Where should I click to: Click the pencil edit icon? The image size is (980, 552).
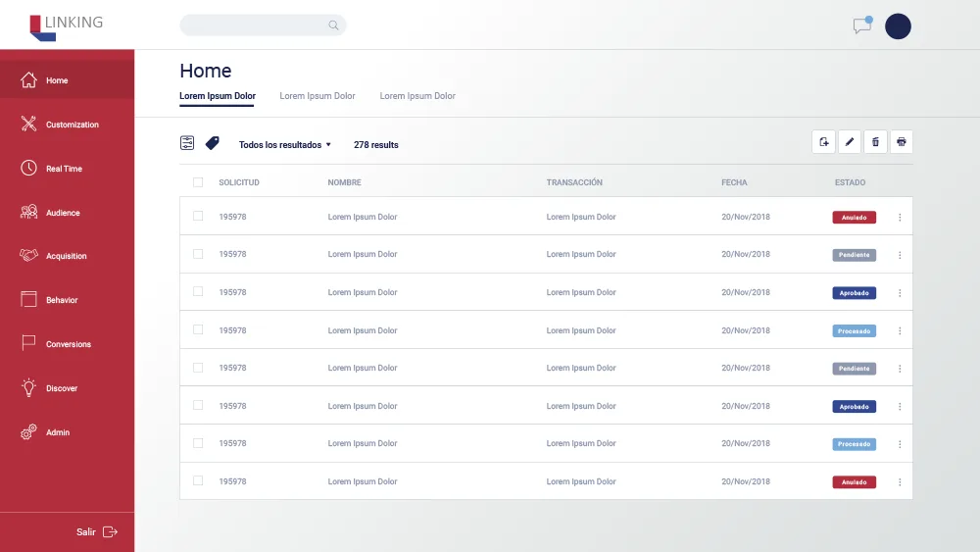(850, 142)
